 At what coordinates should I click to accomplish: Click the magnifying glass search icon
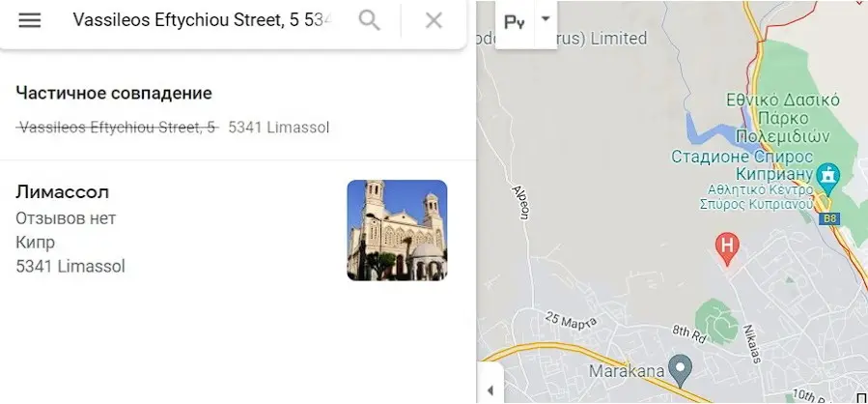pos(369,21)
